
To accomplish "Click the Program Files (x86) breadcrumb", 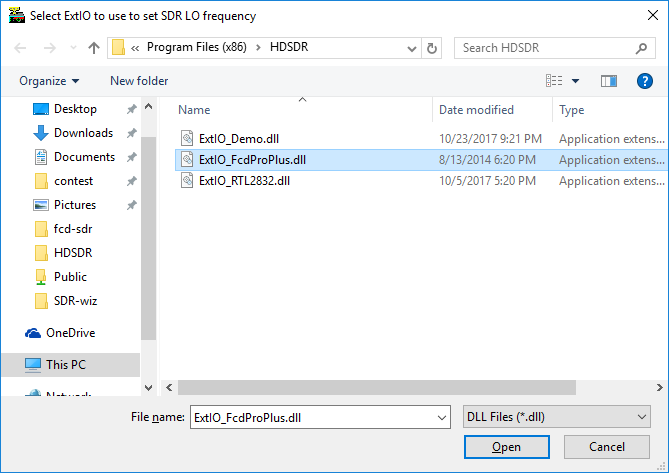I will coord(197,47).
